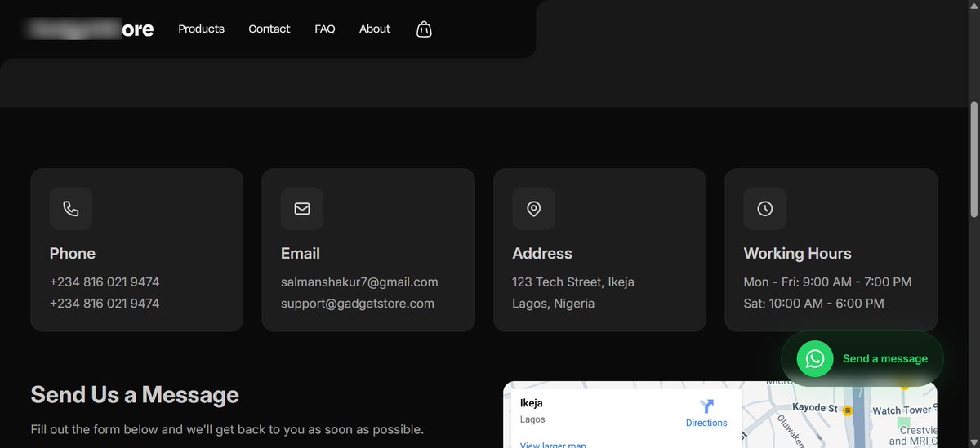Open the Directions link on the map
Image resolution: width=980 pixels, height=448 pixels.
(x=706, y=423)
